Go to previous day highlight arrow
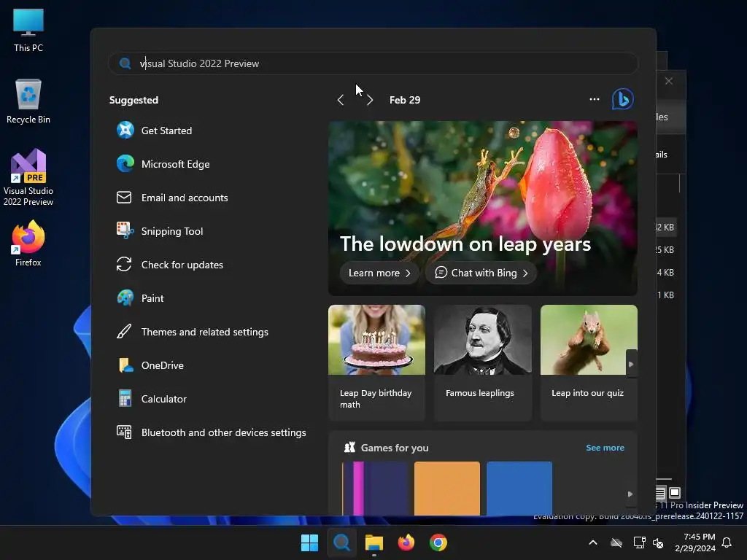The height and width of the screenshot is (560, 747). pos(340,100)
